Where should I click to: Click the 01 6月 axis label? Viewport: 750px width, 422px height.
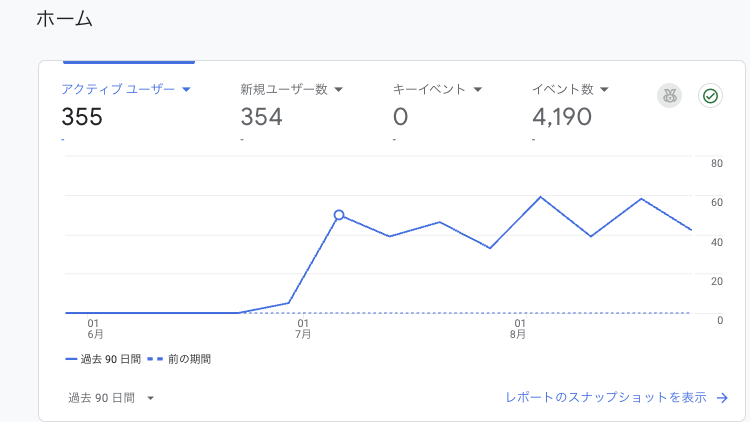click(95, 329)
